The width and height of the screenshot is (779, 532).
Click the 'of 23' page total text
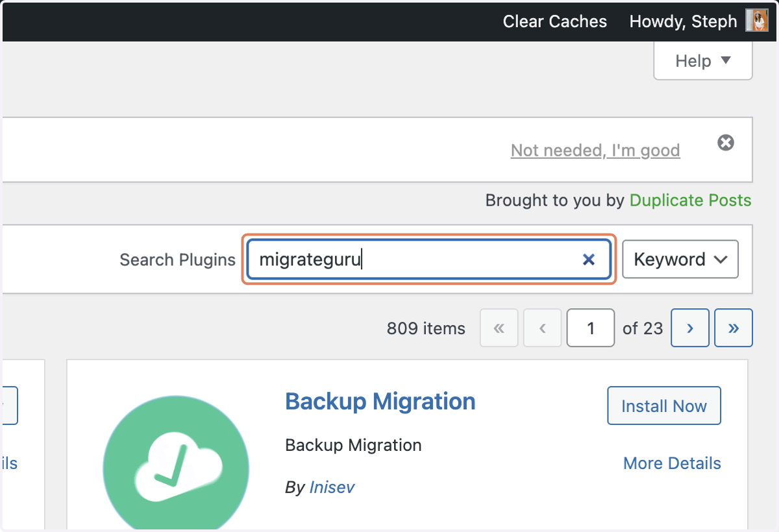643,329
